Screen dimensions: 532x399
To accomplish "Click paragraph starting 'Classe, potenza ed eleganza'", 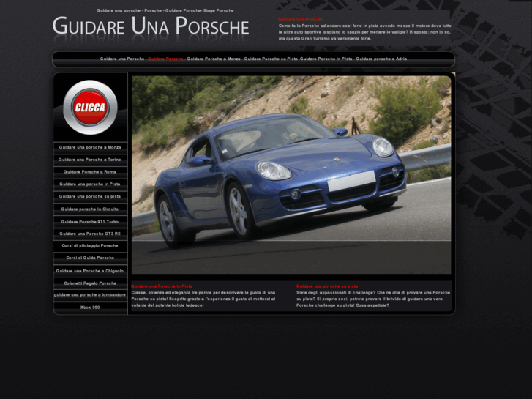I will [203, 299].
